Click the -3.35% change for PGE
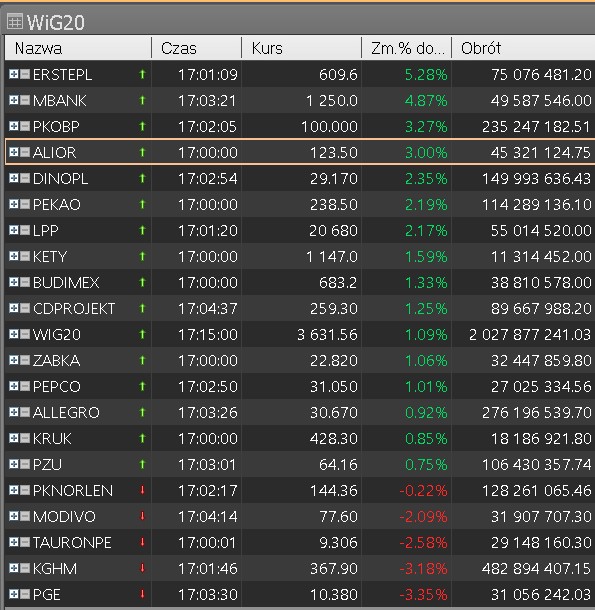 click(423, 594)
